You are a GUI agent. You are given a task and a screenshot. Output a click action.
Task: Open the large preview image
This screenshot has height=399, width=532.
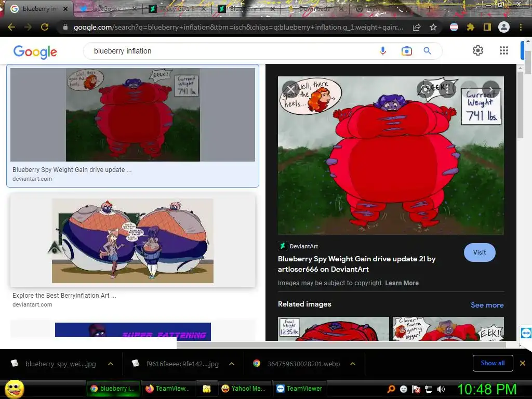(x=391, y=155)
